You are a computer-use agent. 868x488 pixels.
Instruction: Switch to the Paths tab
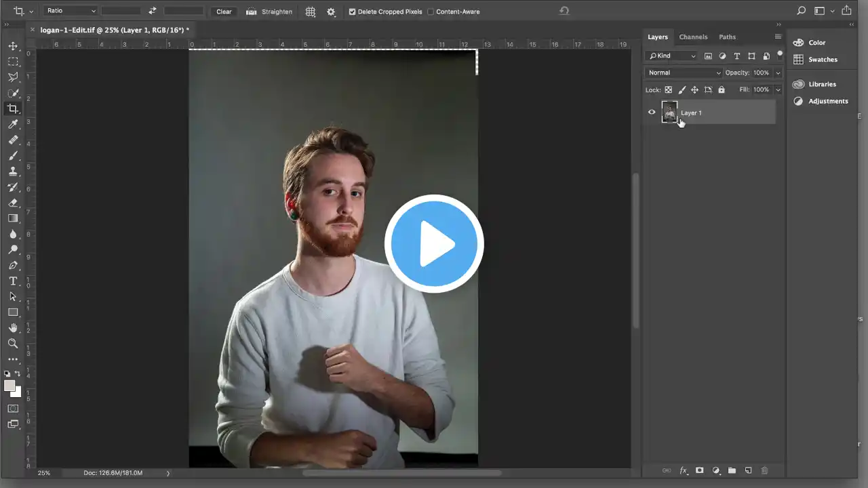pyautogui.click(x=727, y=37)
